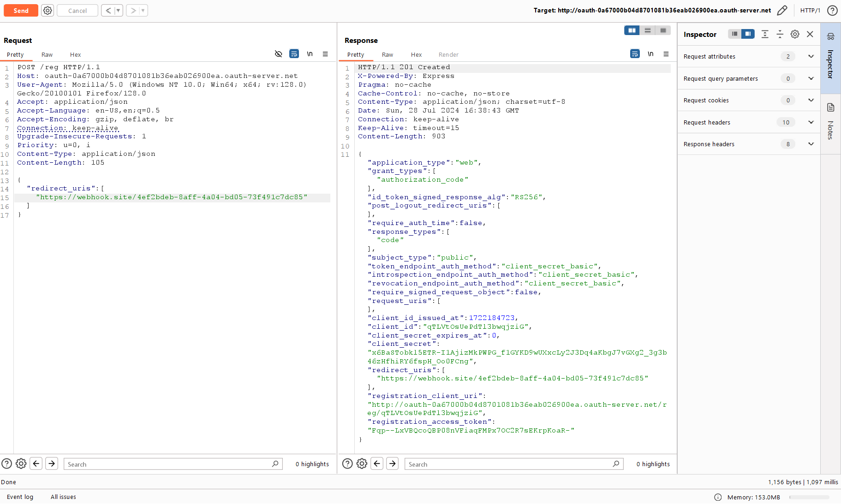Open the Hex tab in Response panel
The image size is (841, 504).
pos(416,54)
